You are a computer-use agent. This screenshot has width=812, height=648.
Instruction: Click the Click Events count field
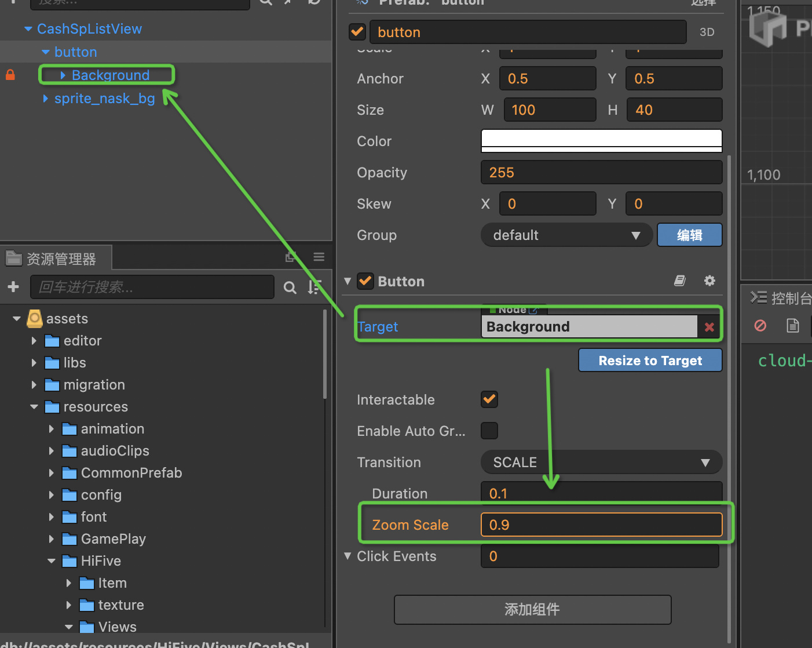pyautogui.click(x=600, y=556)
